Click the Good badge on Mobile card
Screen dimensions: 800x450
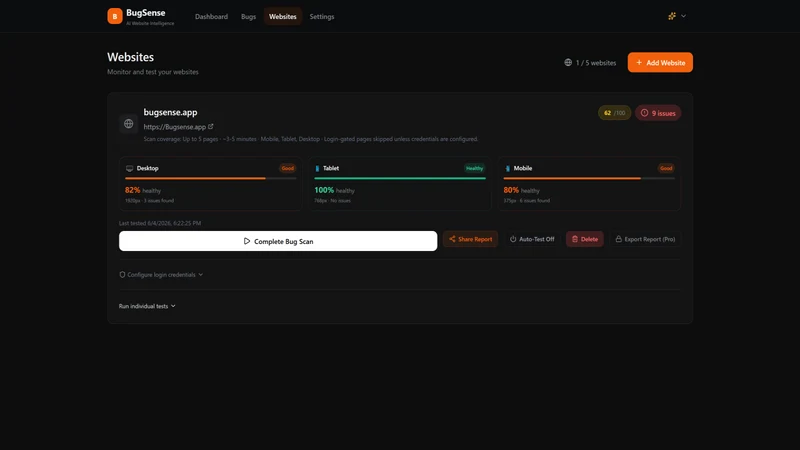coord(666,168)
